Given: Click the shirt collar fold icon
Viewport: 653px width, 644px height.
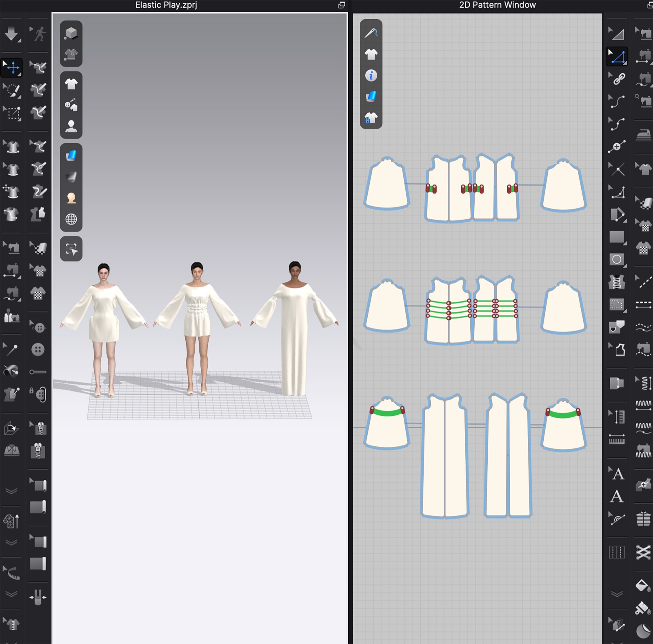Looking at the screenshot, I should click(12, 450).
